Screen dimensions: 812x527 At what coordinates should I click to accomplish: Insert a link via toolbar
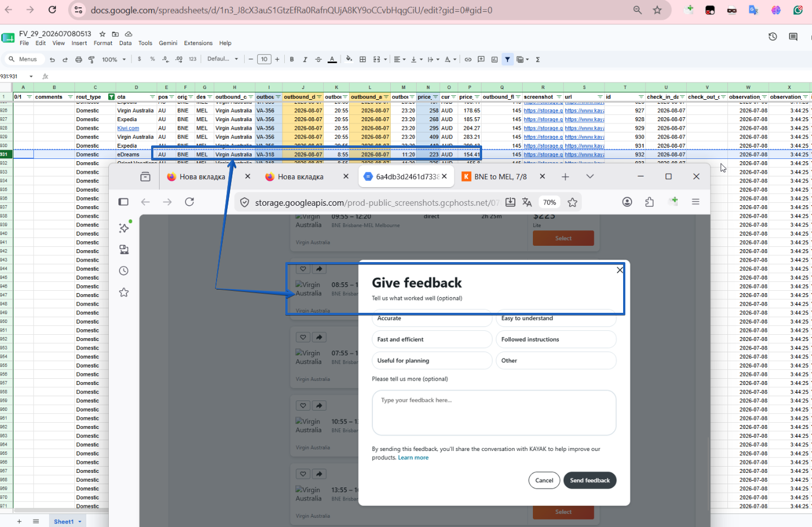(468, 59)
